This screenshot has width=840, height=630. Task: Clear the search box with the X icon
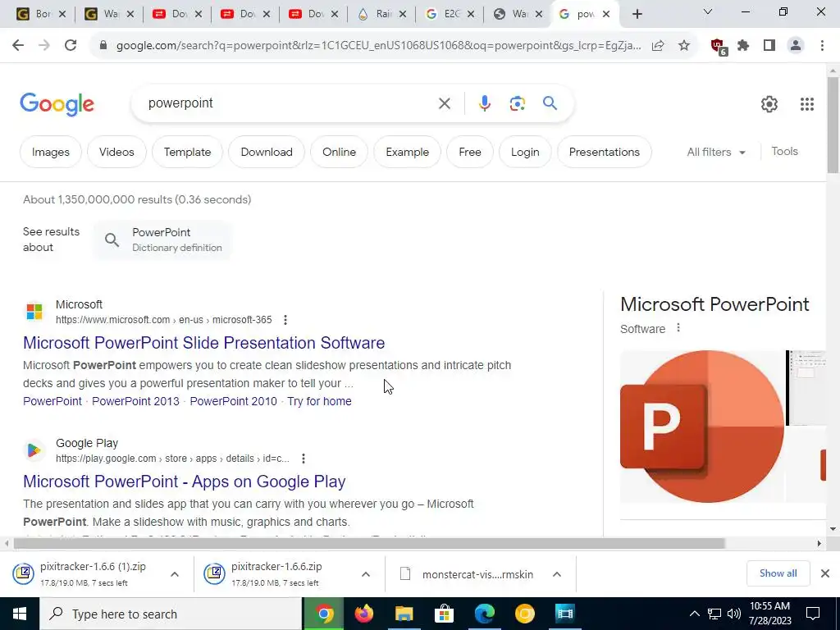pyautogui.click(x=445, y=103)
